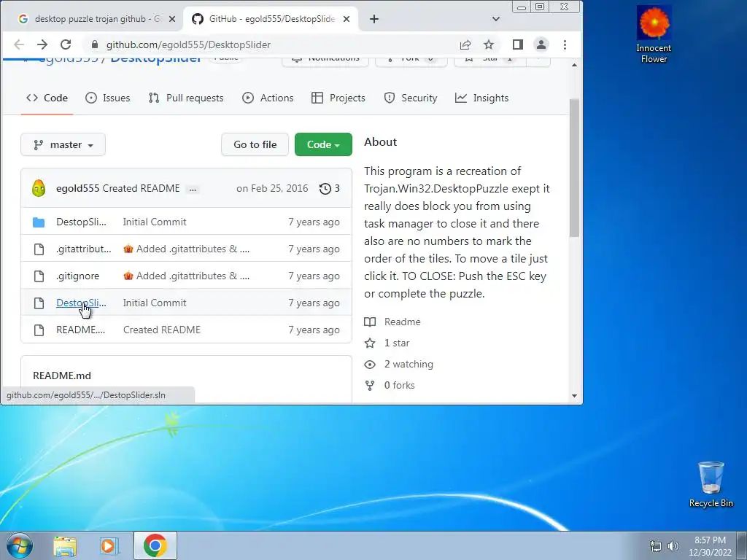Click the browser forward arrow
The height and width of the screenshot is (560, 747).
click(x=42, y=44)
